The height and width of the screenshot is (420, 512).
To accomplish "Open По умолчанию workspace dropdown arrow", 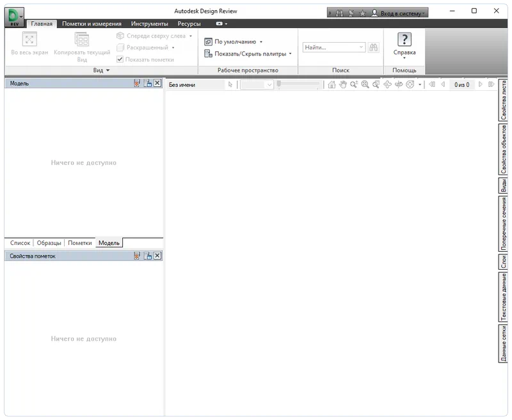I will tap(261, 42).
